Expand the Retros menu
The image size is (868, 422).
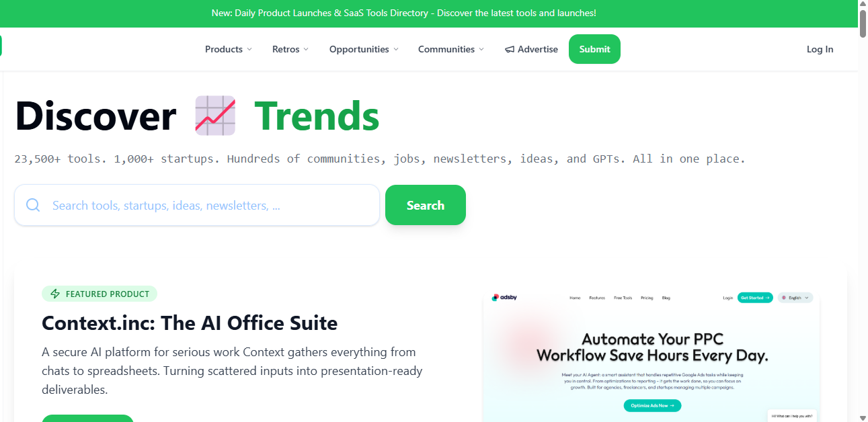(x=290, y=49)
